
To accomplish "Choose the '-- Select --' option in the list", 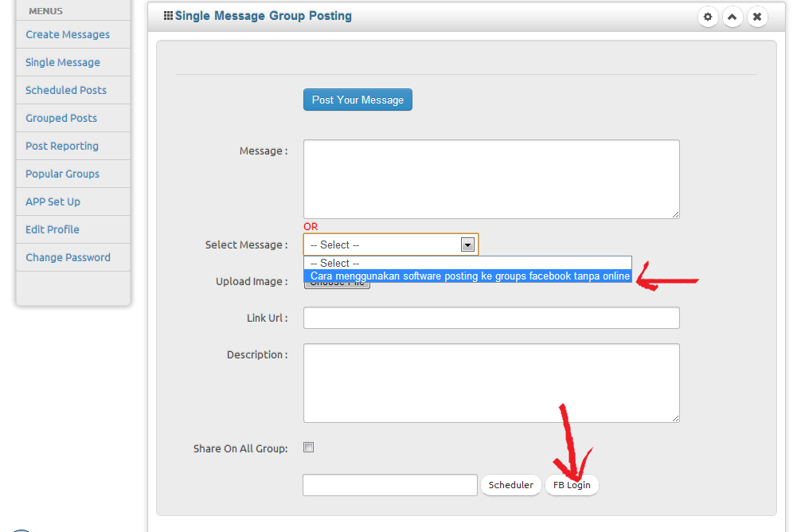I will click(468, 263).
